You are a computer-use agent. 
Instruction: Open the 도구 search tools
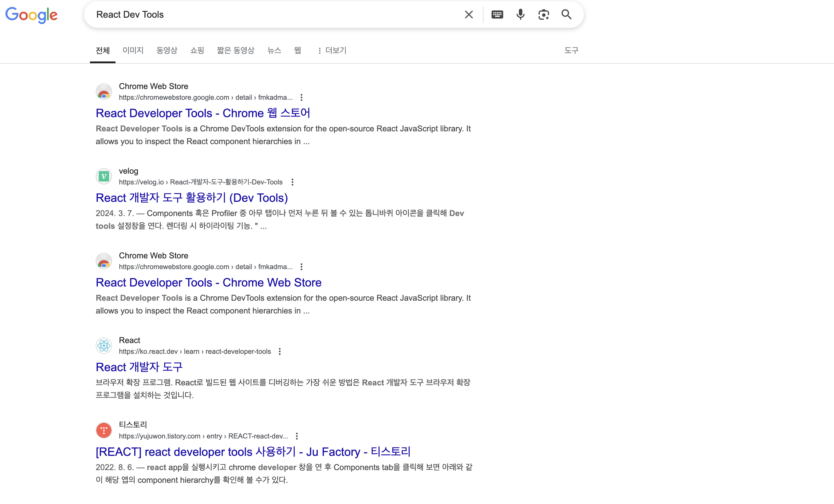pyautogui.click(x=571, y=50)
